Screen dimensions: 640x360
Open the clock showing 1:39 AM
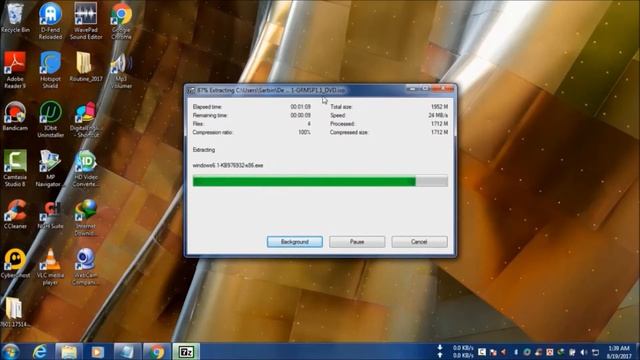point(619,352)
